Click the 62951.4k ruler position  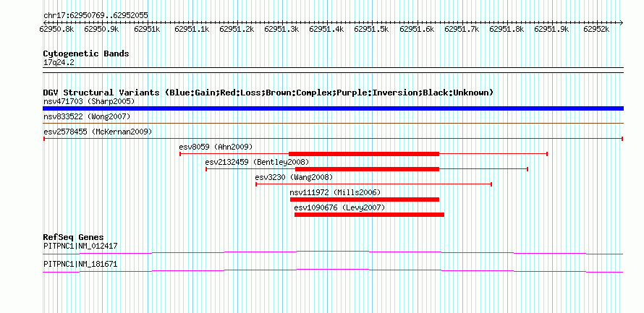click(x=326, y=29)
